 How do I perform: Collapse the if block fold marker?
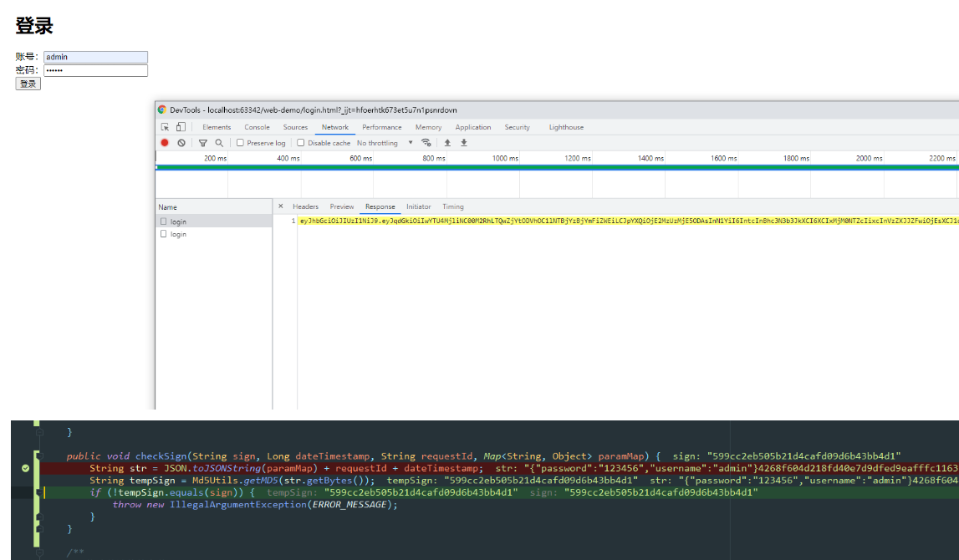pyautogui.click(x=39, y=492)
